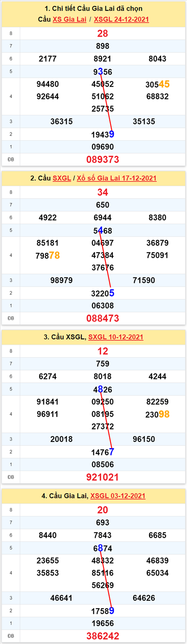Click number 6274
187x644 pixels.
[48, 377]
